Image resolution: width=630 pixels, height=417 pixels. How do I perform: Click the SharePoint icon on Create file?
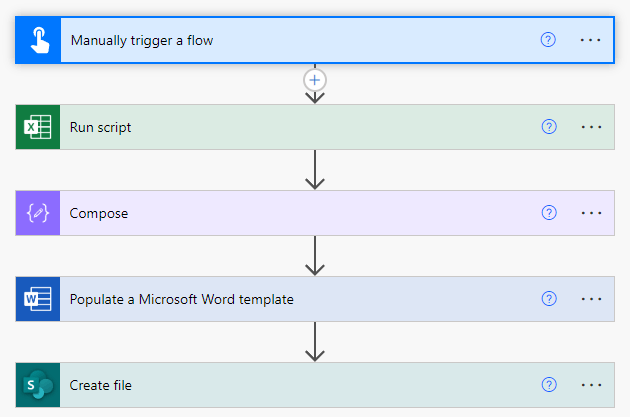[38, 385]
